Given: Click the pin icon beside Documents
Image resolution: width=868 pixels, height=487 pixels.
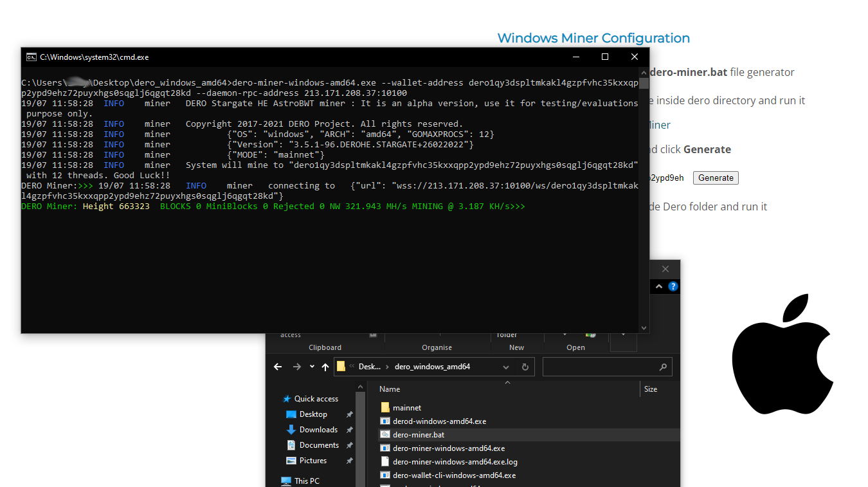Looking at the screenshot, I should (350, 445).
